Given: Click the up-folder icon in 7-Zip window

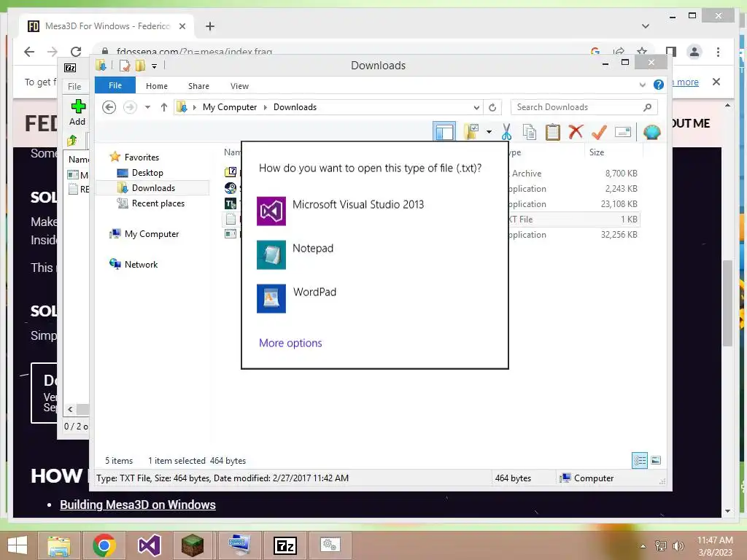Looking at the screenshot, I should (72, 141).
